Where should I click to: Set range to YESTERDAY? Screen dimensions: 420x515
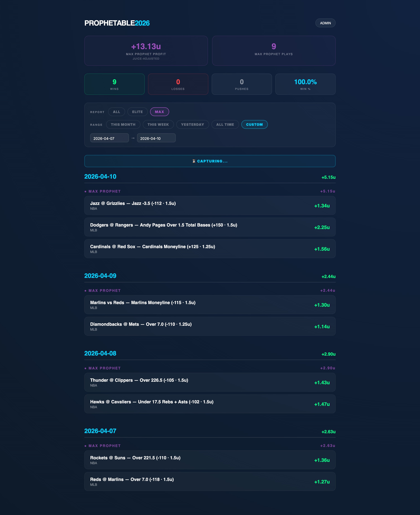(x=192, y=124)
